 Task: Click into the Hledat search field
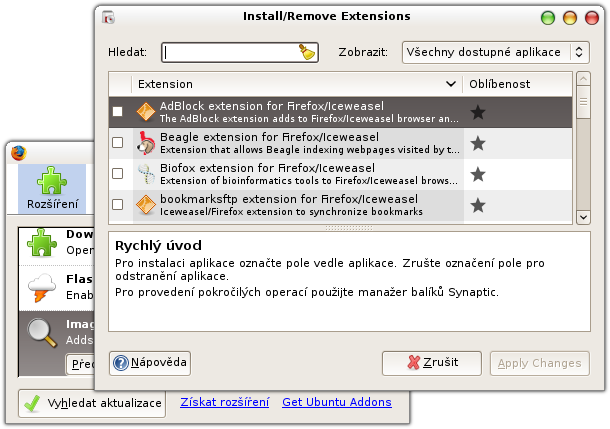pos(230,52)
